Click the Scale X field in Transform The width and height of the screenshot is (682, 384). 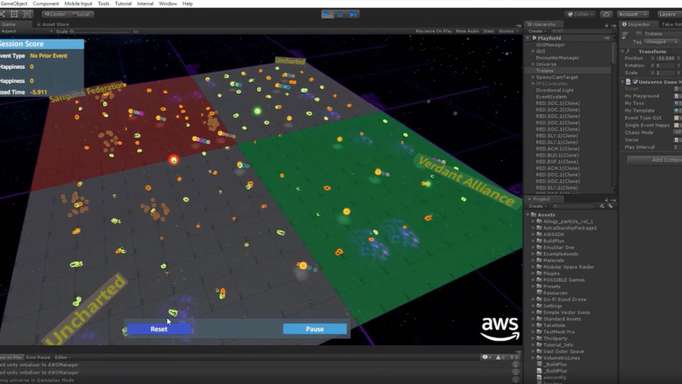(665, 73)
